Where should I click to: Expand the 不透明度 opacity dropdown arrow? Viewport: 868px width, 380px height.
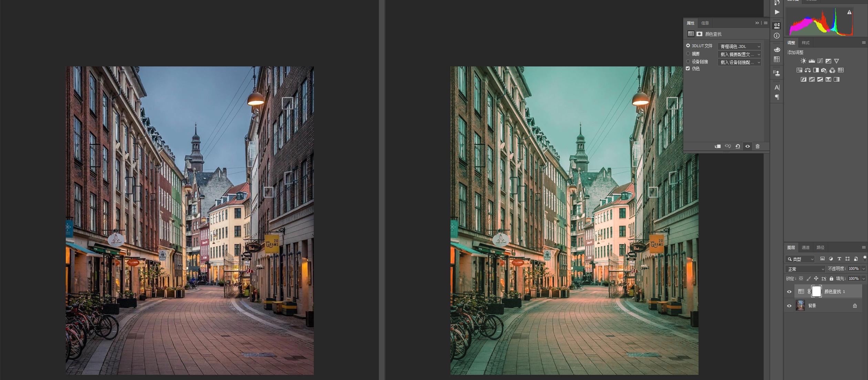[863, 268]
